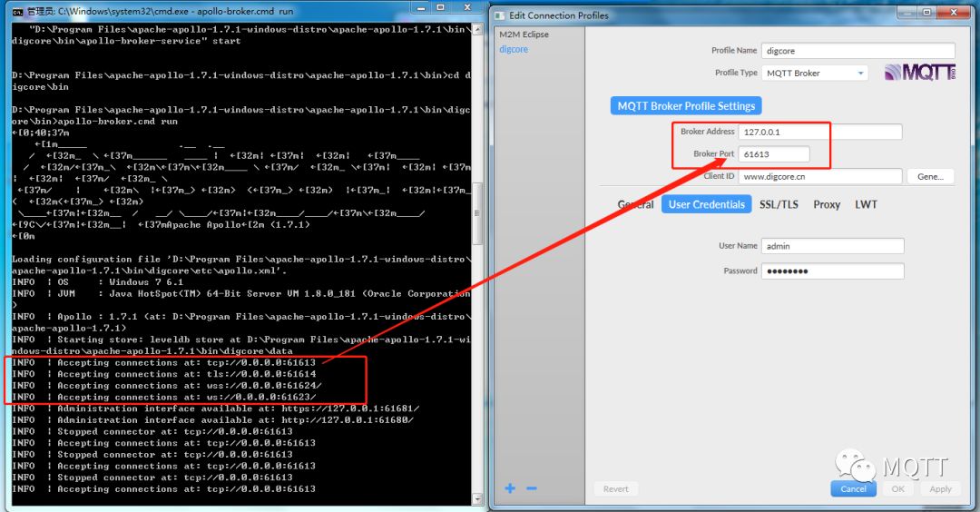Screen dimensions: 980x512
Task: Click the plus icon to add a profile
Action: coord(510,488)
